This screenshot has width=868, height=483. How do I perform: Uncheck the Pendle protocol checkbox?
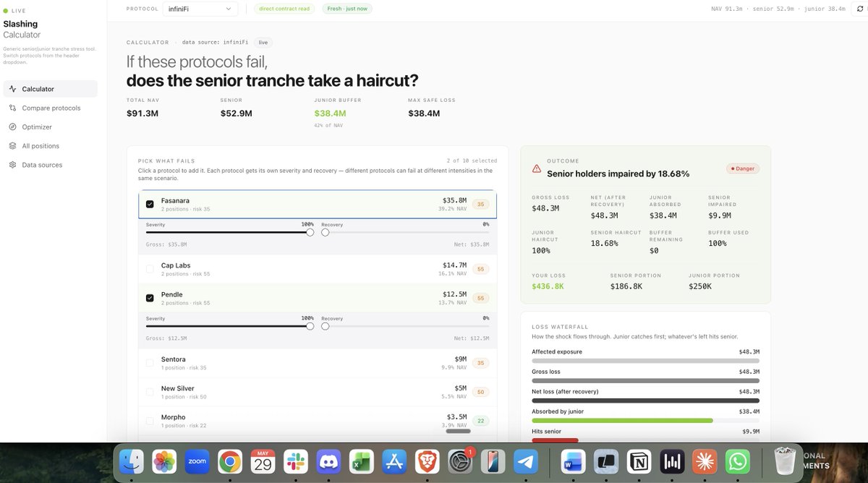pyautogui.click(x=150, y=298)
